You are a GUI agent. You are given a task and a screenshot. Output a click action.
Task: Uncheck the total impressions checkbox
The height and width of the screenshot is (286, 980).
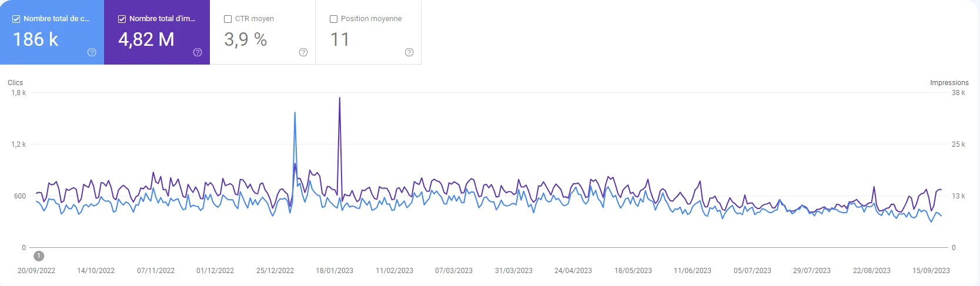pos(122,19)
